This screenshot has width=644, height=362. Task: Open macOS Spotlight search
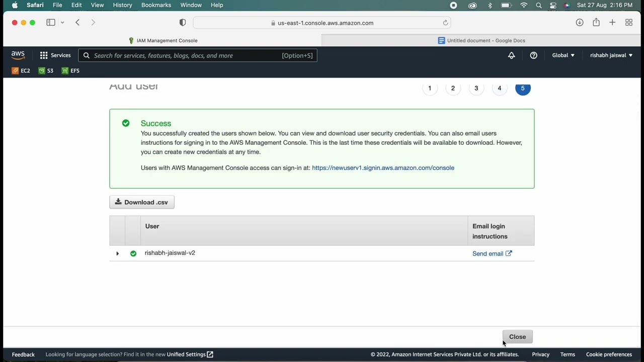pos(539,5)
